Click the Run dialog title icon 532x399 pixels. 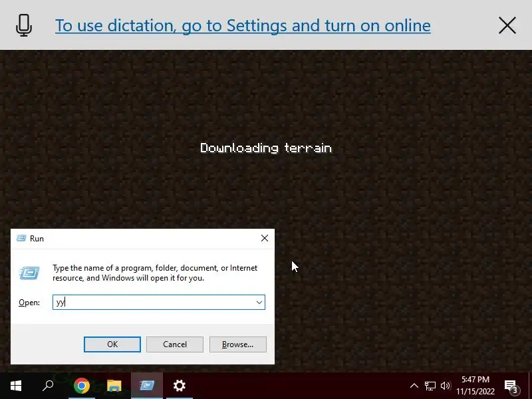(x=21, y=238)
